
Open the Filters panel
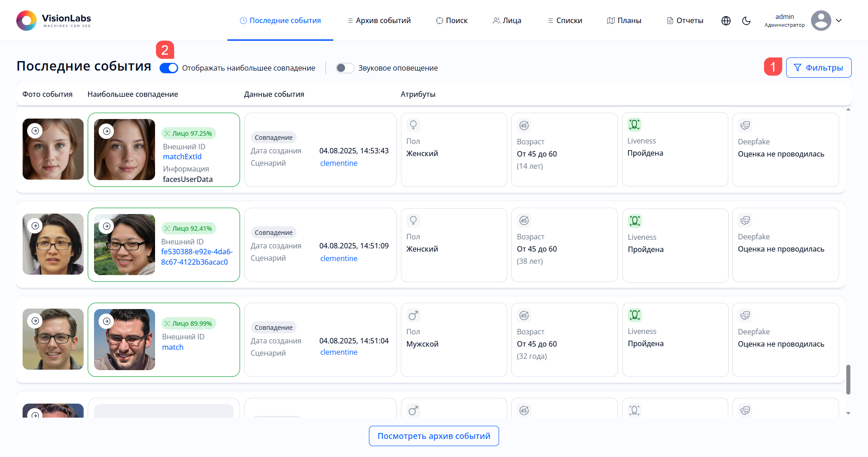[818, 68]
